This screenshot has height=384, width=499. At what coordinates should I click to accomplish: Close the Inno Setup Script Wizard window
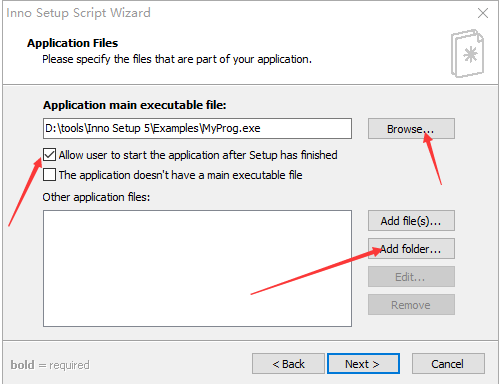click(x=483, y=13)
